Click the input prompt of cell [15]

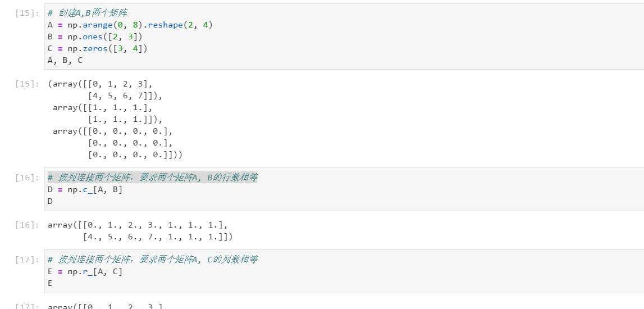tap(27, 13)
